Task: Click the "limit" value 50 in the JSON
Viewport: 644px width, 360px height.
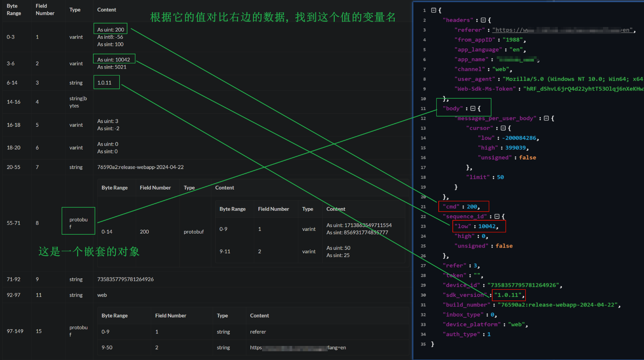Action: 501,177
